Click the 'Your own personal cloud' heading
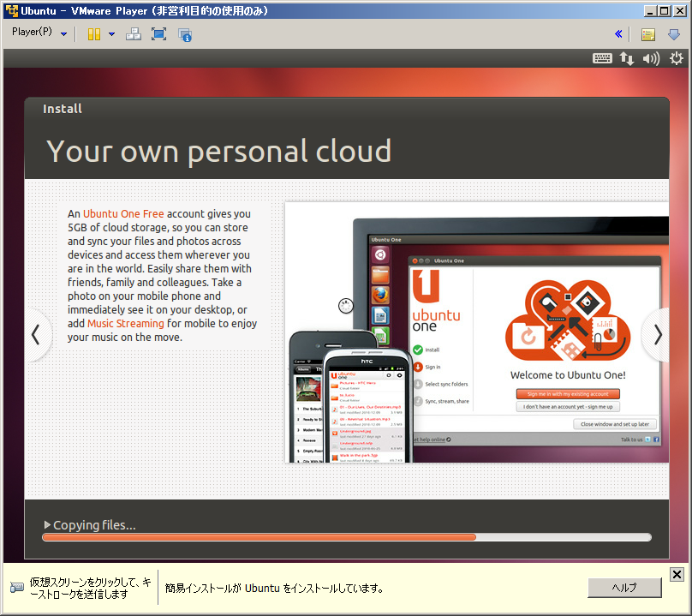Viewport: 692px width, 616px height. click(219, 151)
